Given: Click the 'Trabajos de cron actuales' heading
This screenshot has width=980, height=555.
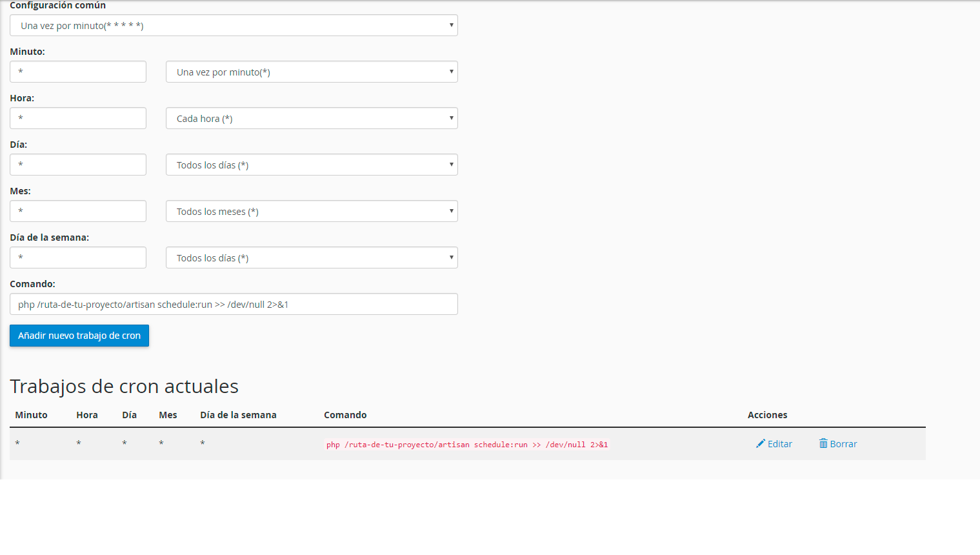Looking at the screenshot, I should 124,386.
